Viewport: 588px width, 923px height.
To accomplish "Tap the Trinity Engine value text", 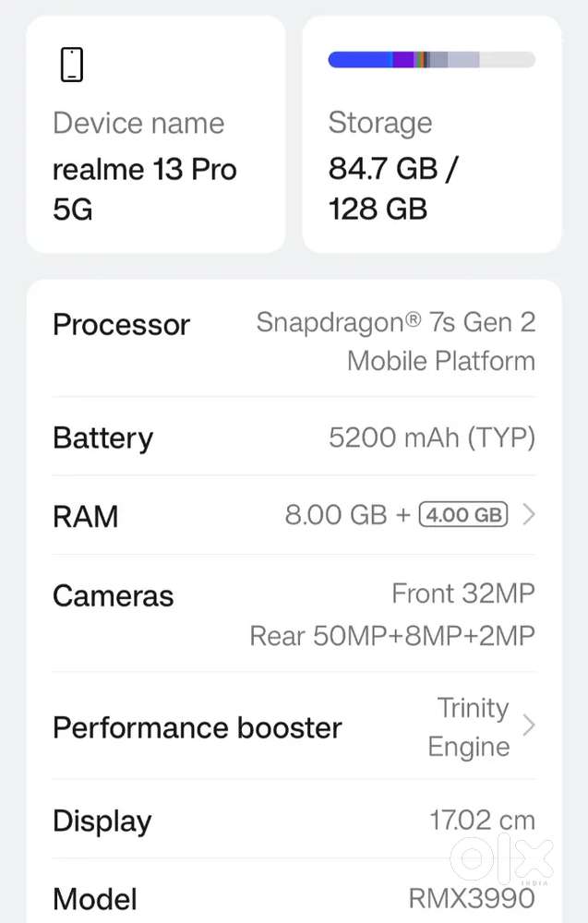I will [469, 727].
